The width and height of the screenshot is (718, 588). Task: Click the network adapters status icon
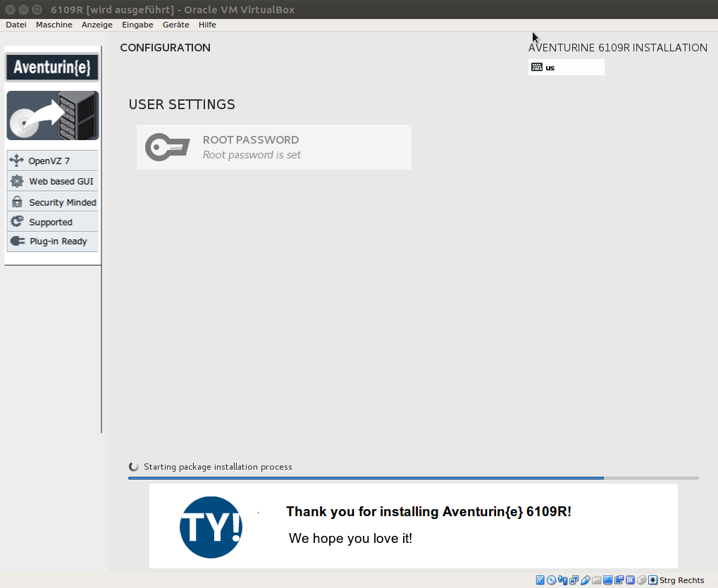pyautogui.click(x=574, y=580)
